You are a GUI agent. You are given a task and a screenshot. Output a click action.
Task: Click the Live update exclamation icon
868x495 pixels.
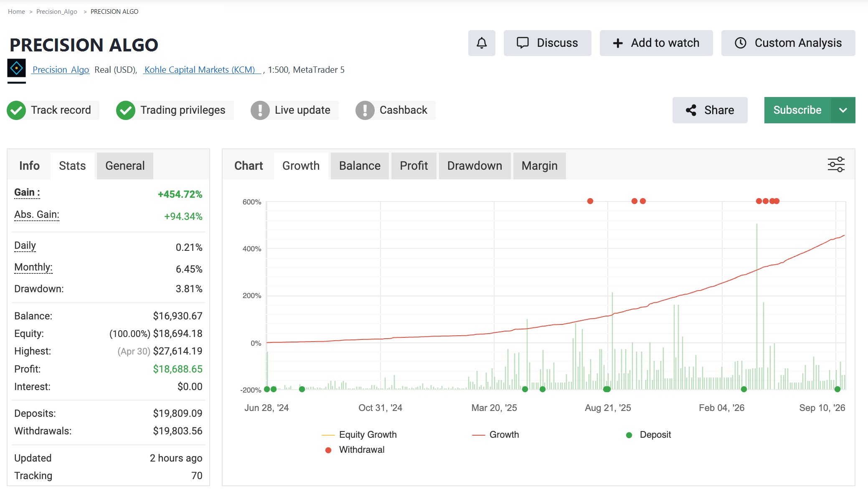(260, 110)
